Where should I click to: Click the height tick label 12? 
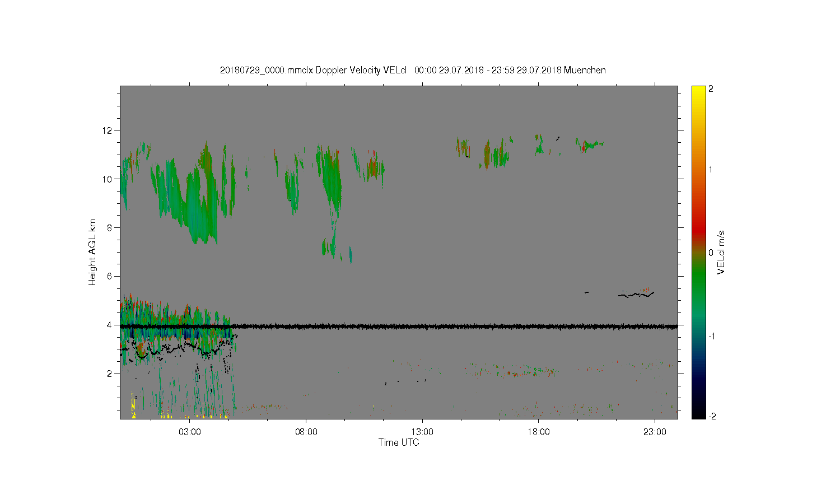[x=107, y=130]
